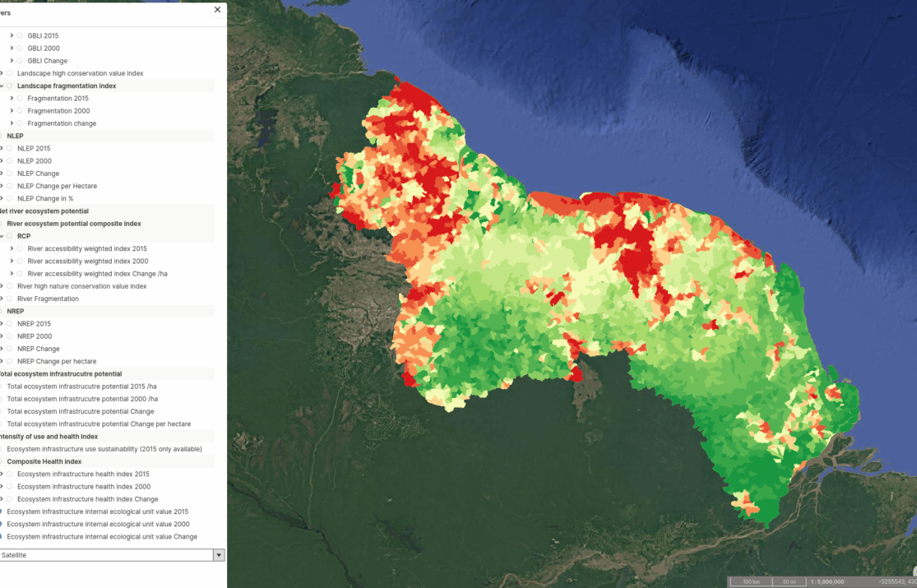Select the GBLI 2000 radio button
The height and width of the screenshot is (588, 917).
click(x=20, y=49)
